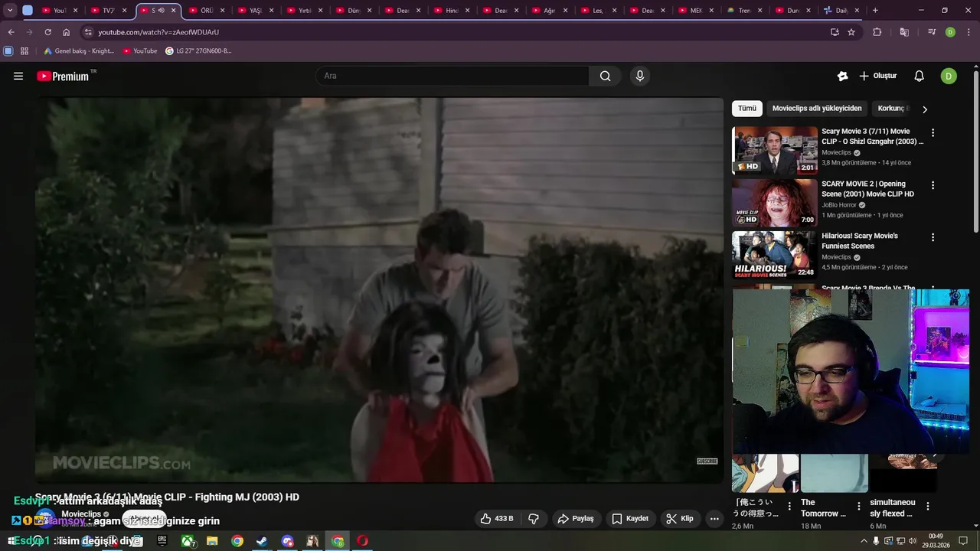Open the Genel bakış - Knight bookmark
This screenshot has height=551, width=980.
(x=79, y=51)
